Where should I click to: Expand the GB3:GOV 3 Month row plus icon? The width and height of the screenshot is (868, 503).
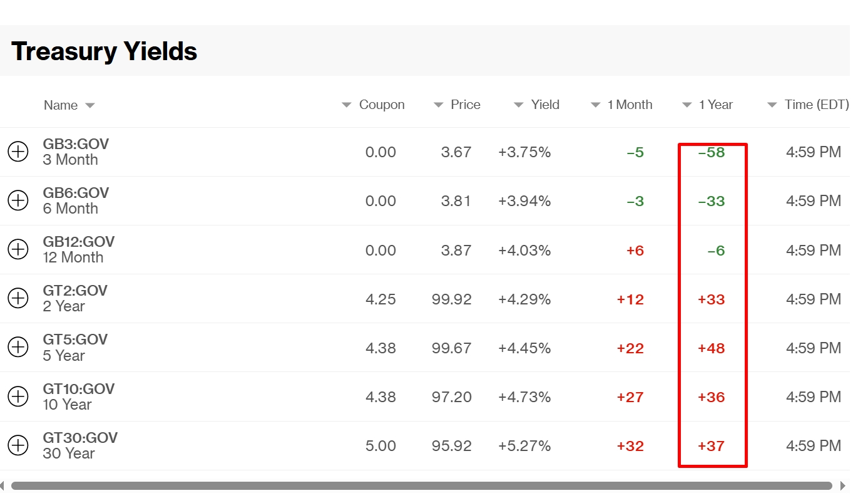[18, 152]
